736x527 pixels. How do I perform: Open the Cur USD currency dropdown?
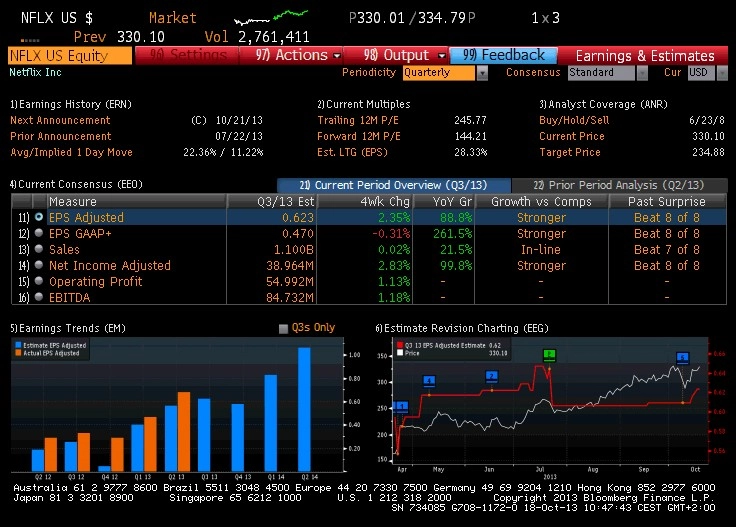coord(722,73)
